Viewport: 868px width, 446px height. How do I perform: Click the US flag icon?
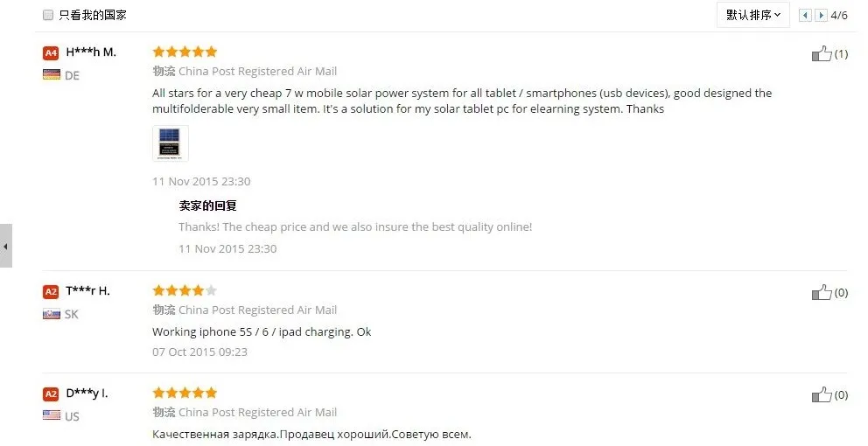[52, 415]
